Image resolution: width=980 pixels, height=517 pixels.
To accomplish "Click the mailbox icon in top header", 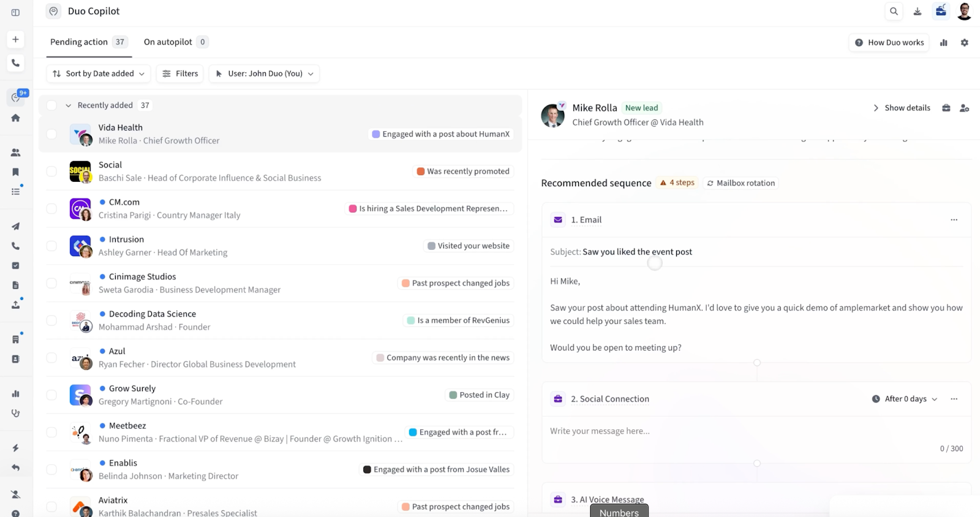I will pos(941,10).
